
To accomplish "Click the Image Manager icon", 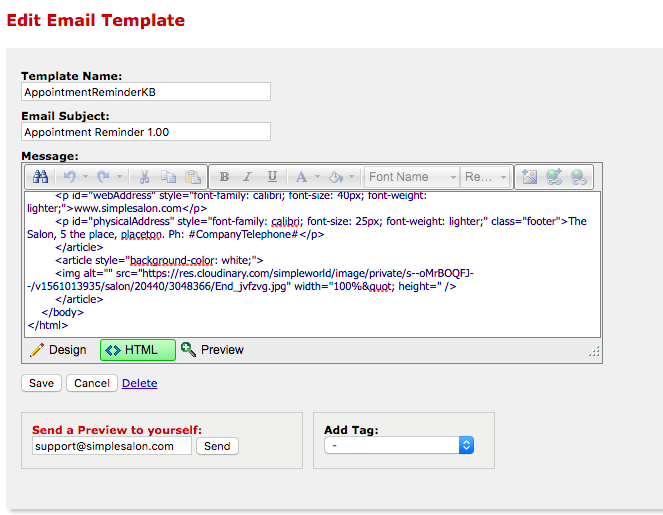I will pyautogui.click(x=529, y=177).
